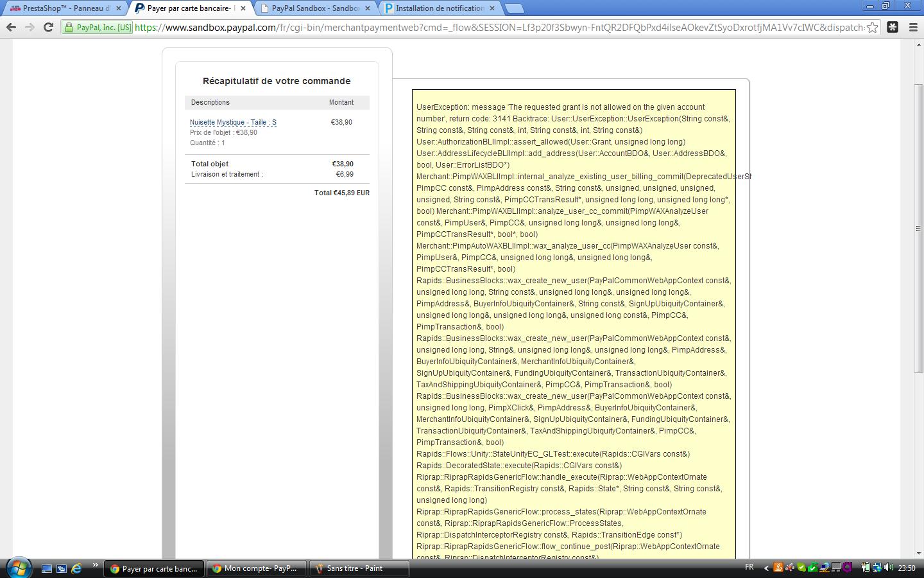This screenshot has height=578, width=924.
Task: Click the PayPal, Inc. security certificate badge
Action: coord(98,28)
